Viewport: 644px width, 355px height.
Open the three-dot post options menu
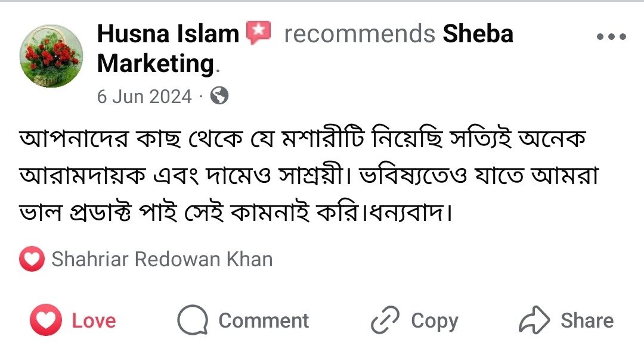pyautogui.click(x=611, y=37)
